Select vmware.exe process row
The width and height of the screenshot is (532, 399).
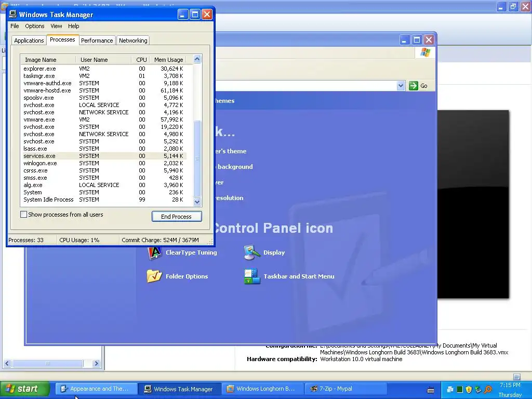(103, 119)
